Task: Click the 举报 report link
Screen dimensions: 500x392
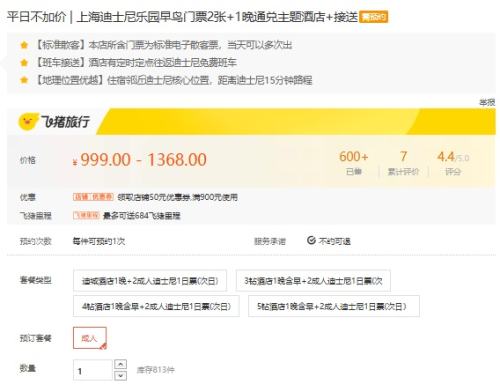Action: coord(487,102)
